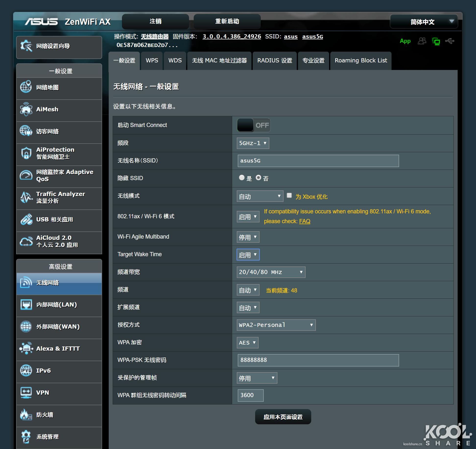Click the WPA-PSK password input field
Image resolution: width=476 pixels, height=449 pixels.
[318, 360]
